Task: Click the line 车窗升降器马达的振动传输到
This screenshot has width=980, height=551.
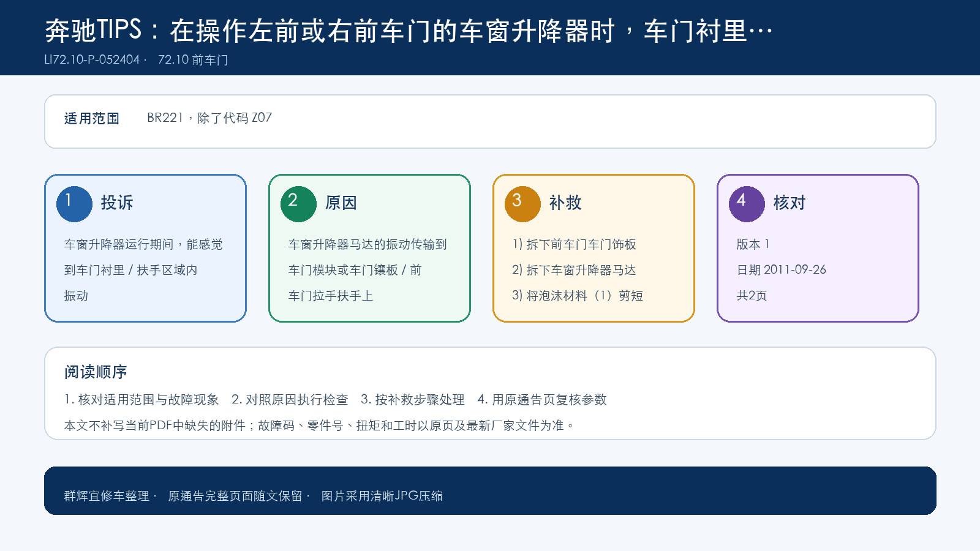Action: pos(367,244)
